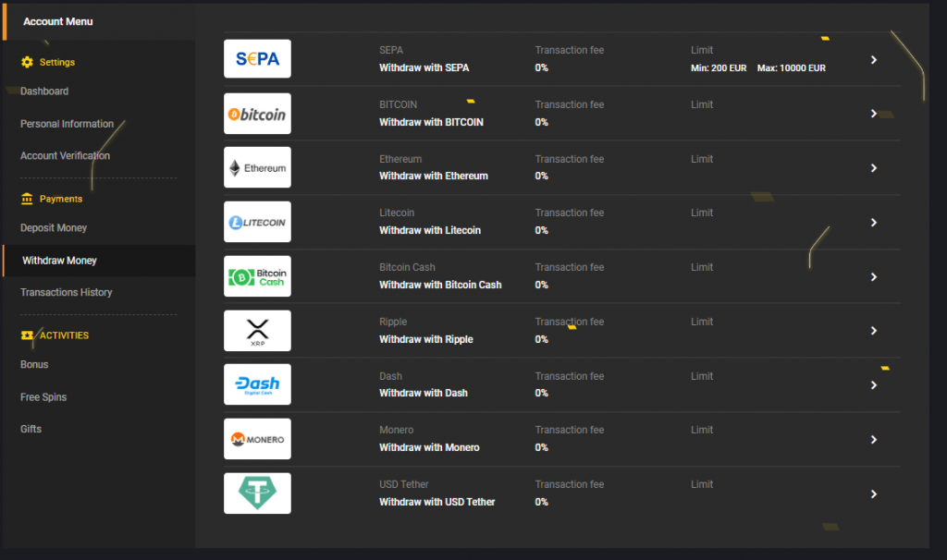The height and width of the screenshot is (560, 947).
Task: Click the 'Ripple' method name label
Action: [x=393, y=322]
